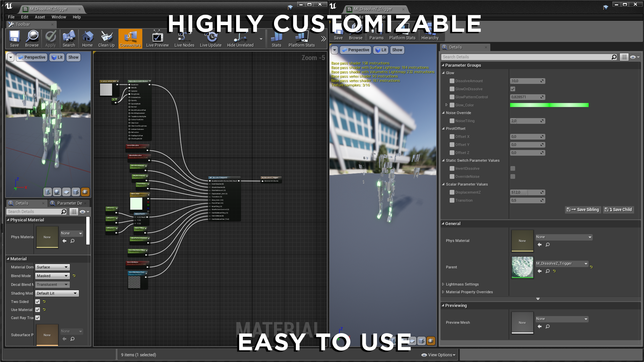
Task: Enable the InvertDissolve parameter override checkbox
Action: click(452, 169)
